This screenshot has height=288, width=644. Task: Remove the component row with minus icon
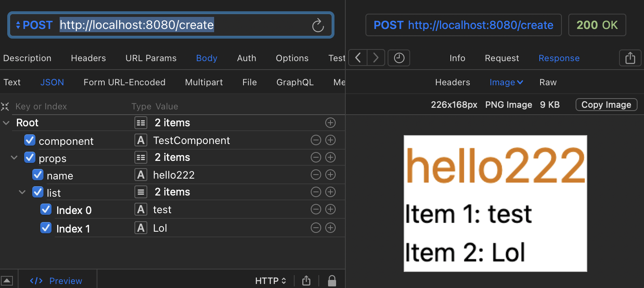point(316,140)
